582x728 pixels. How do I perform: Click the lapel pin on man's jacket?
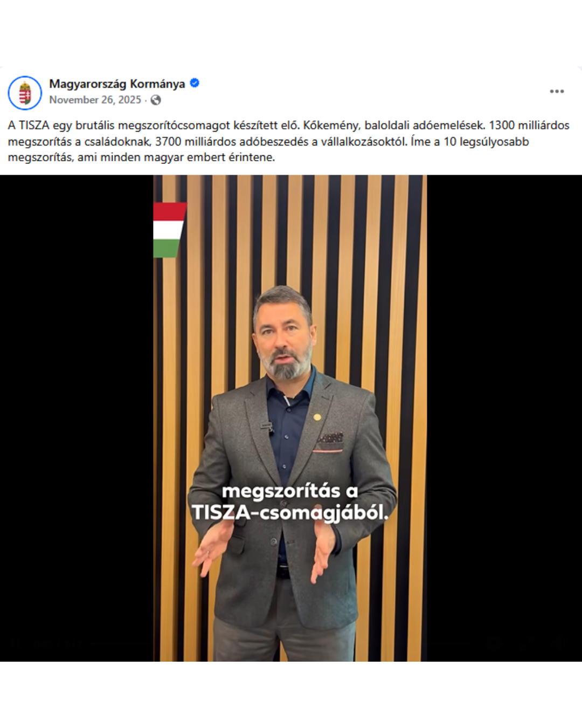[317, 417]
